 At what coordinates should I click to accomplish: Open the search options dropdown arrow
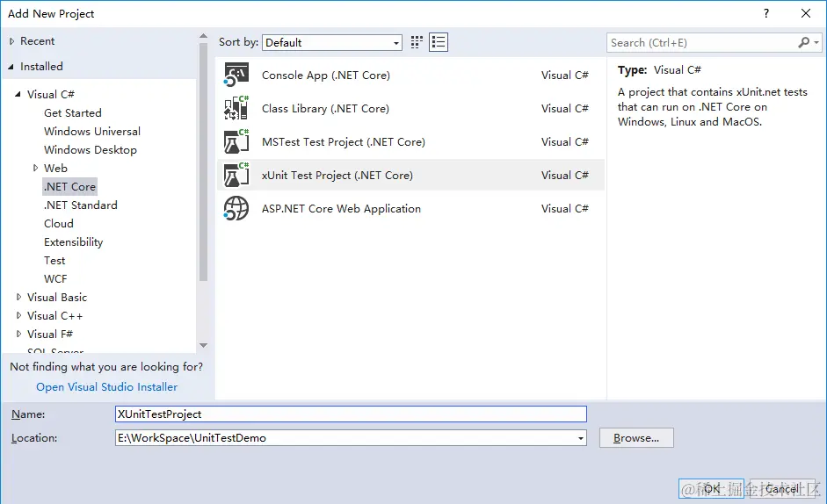816,43
